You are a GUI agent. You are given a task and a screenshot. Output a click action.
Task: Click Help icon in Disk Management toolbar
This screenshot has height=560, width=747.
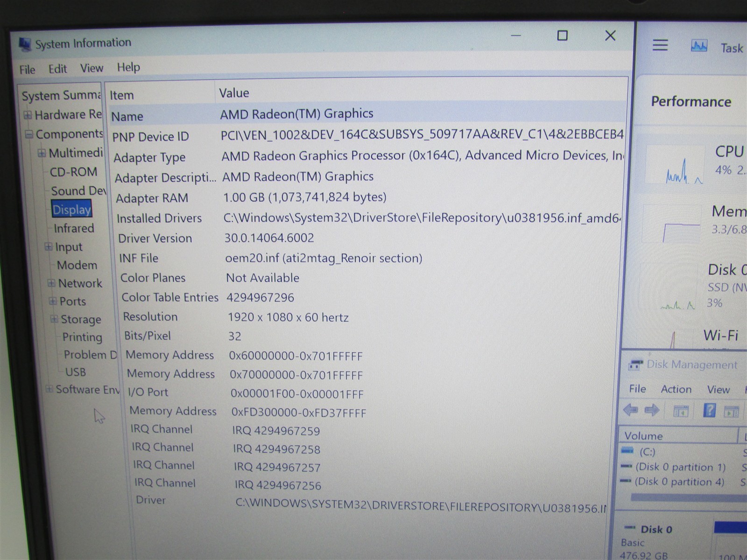709,411
